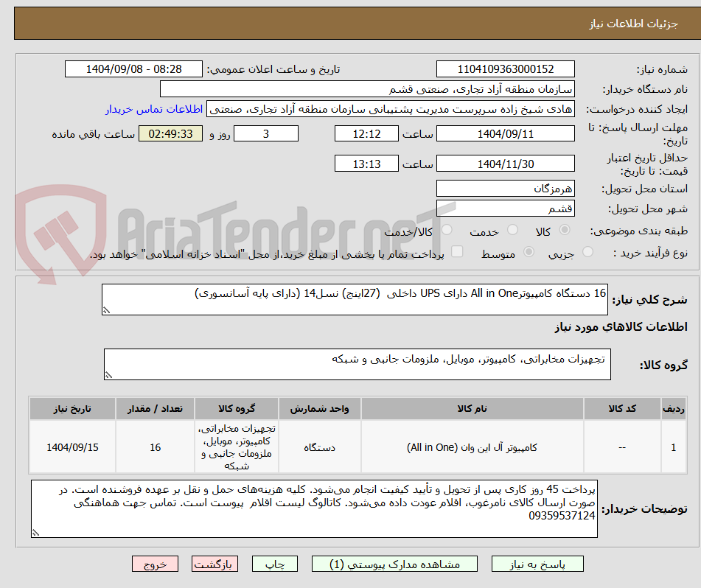The image size is (701, 588).
Task: Click deadline date field 1404/09/11
Action: [505, 133]
